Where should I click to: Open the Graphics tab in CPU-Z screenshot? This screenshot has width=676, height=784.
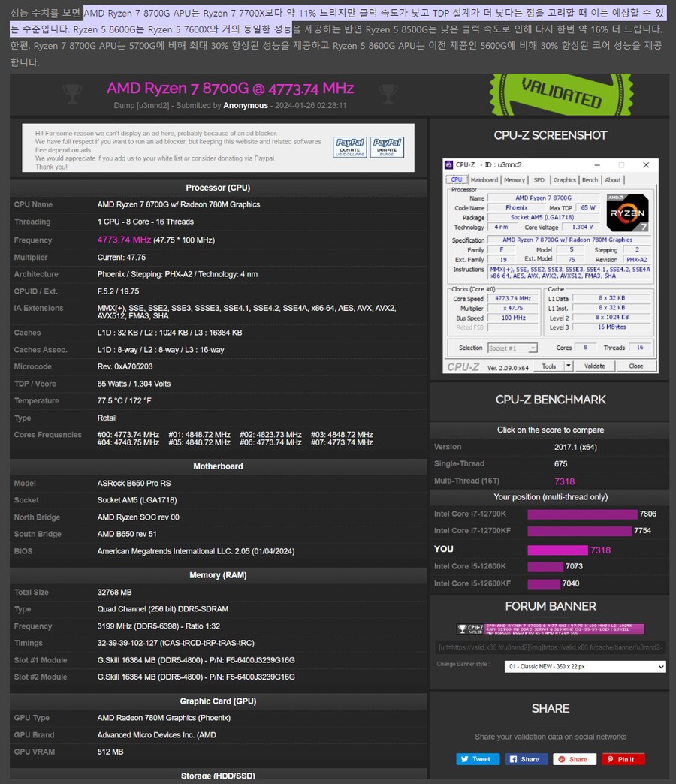pos(565,180)
